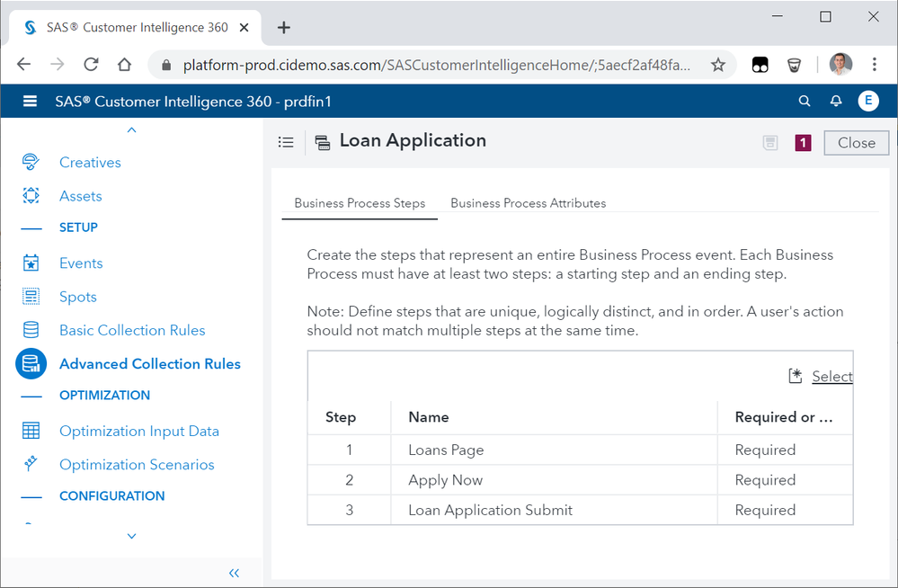Bookmark this page with the star icon
Viewport: 898px width, 588px height.
[717, 65]
